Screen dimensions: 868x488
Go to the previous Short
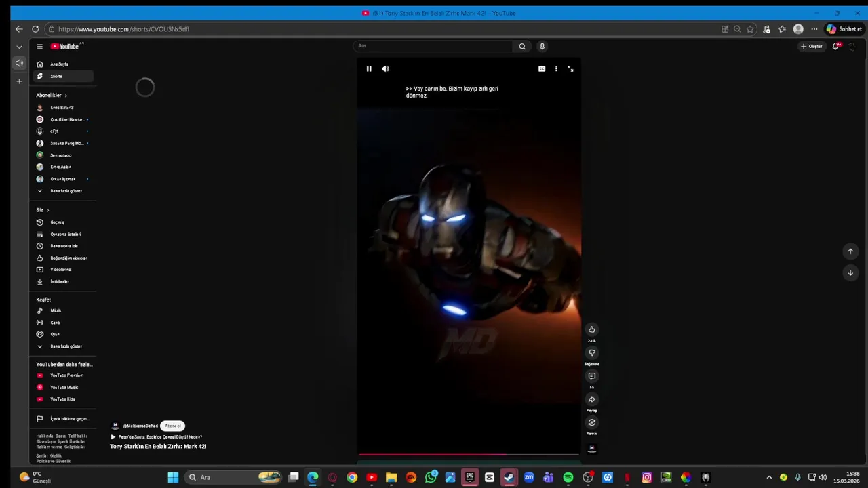pyautogui.click(x=850, y=251)
